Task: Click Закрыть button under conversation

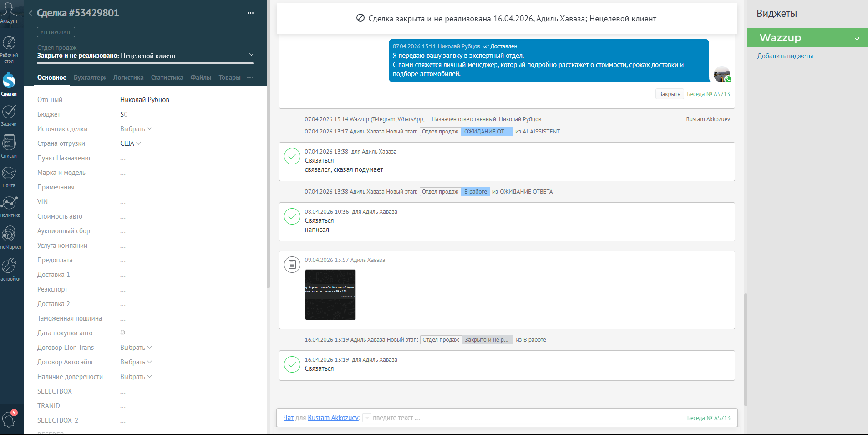Action: click(x=670, y=94)
